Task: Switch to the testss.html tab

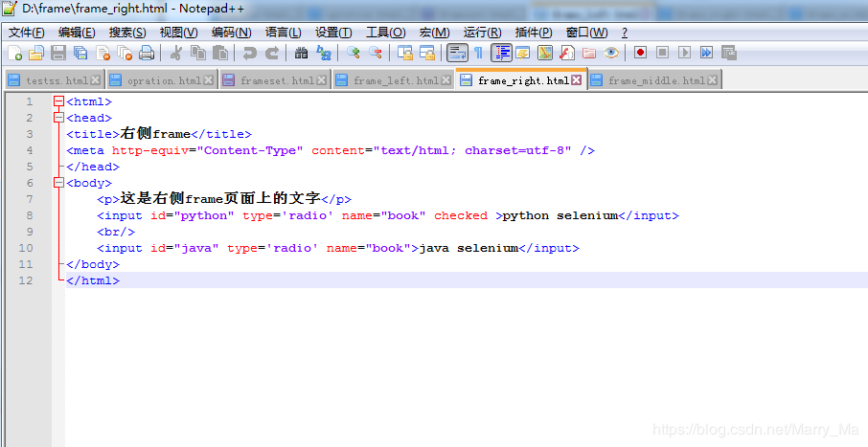Action: 53,80
